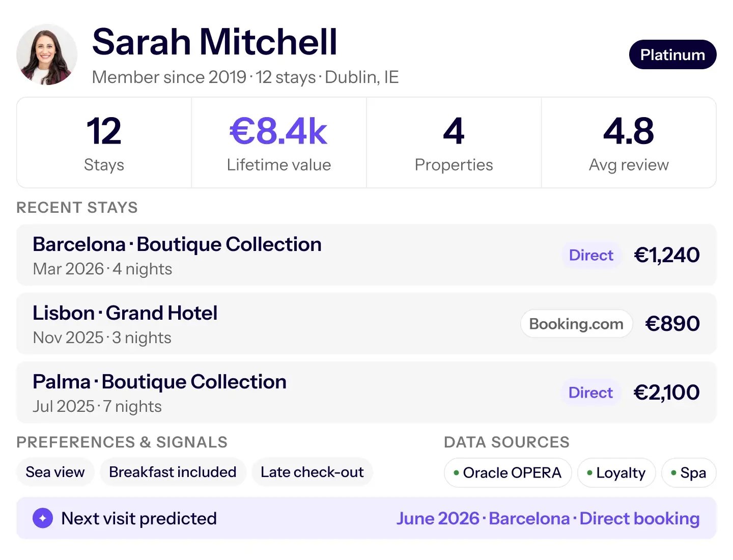The width and height of the screenshot is (733, 560).
Task: Click the Platinum tier badge
Action: click(672, 54)
